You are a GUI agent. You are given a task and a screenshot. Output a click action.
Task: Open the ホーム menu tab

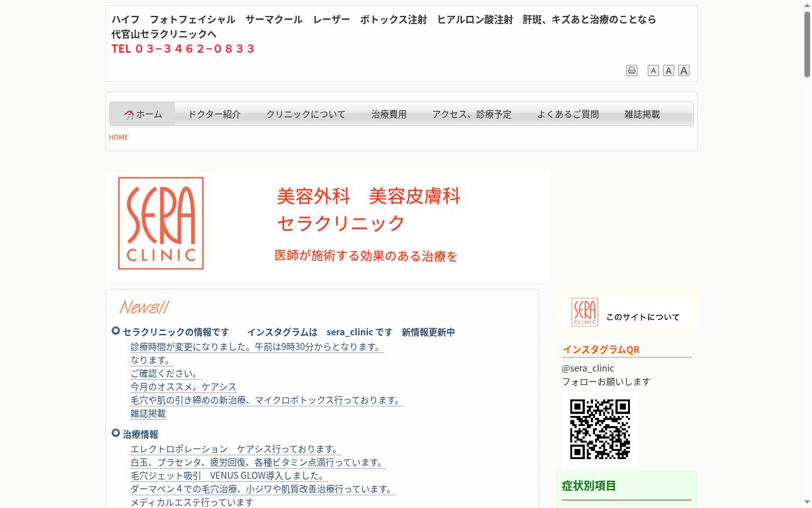click(x=143, y=114)
